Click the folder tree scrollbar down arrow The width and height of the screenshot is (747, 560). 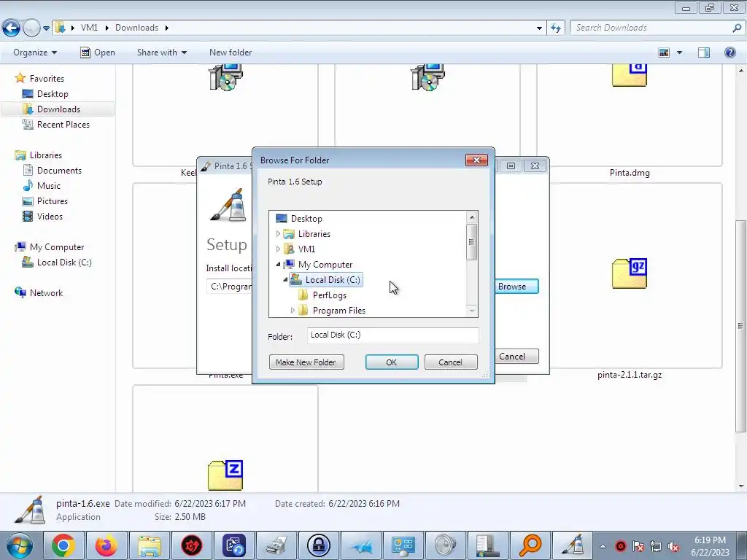472,311
